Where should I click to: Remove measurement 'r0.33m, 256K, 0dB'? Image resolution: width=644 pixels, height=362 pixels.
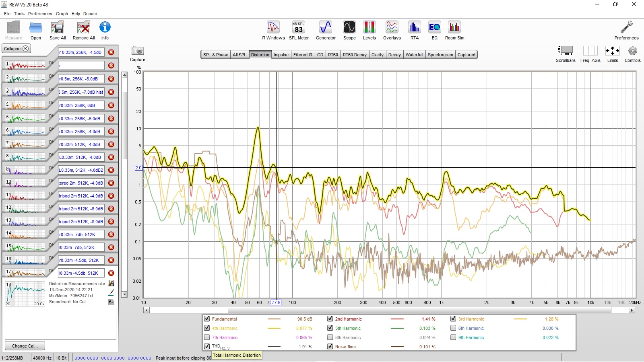point(111,105)
